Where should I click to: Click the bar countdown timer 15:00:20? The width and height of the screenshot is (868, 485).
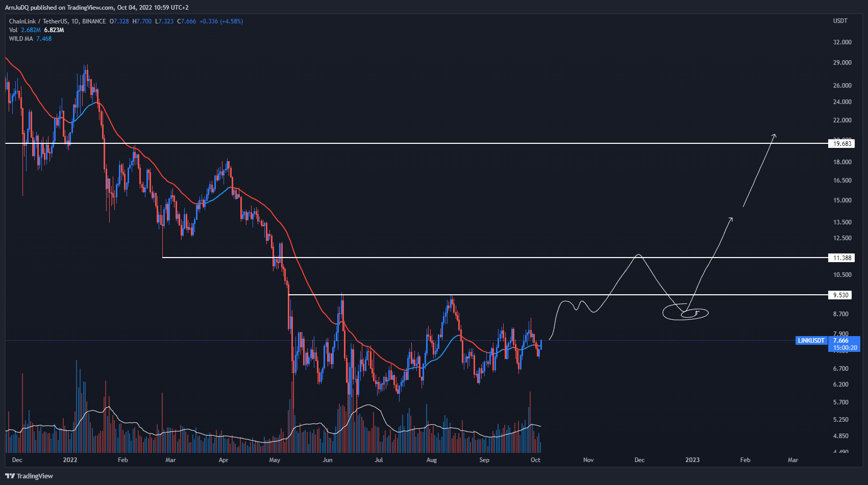click(x=845, y=348)
